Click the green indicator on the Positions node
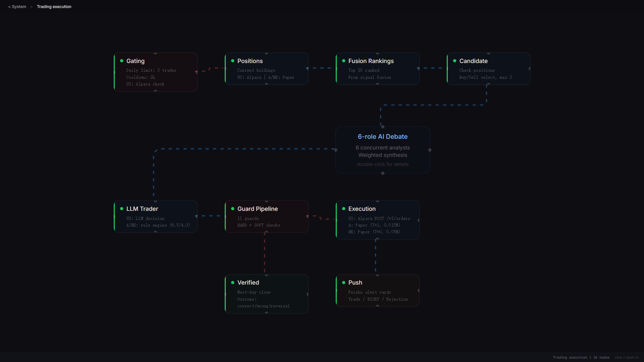The height and width of the screenshot is (362, 644). (233, 61)
